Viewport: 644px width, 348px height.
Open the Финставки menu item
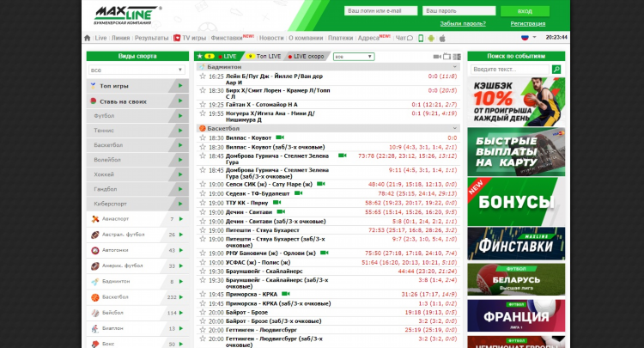click(x=227, y=38)
